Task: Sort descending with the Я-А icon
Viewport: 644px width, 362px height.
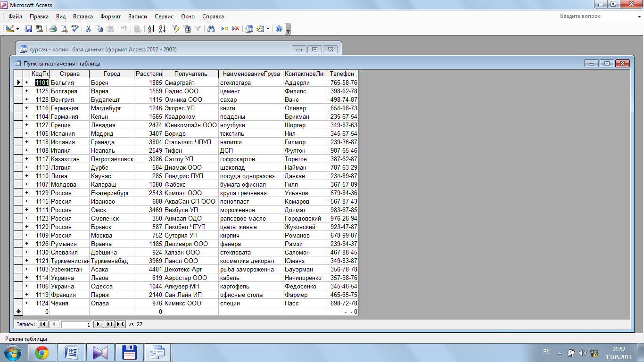Action: pos(162,29)
